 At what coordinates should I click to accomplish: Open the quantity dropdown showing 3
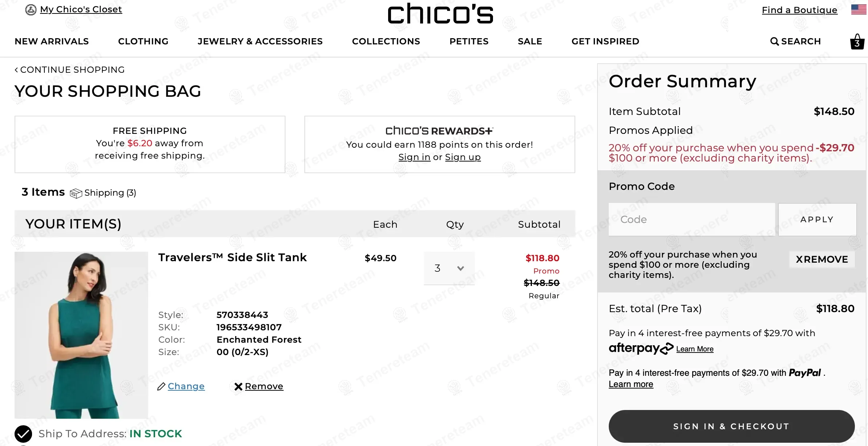coord(449,268)
